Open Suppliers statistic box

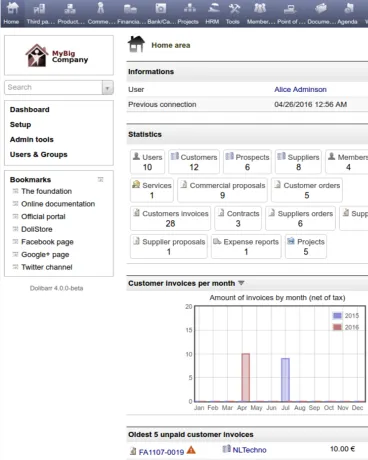298,162
